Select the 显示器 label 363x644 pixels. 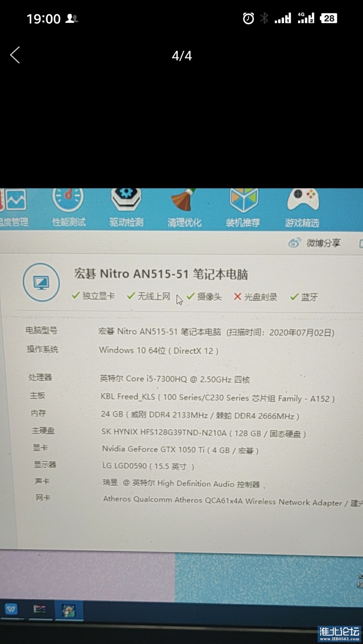click(x=45, y=464)
